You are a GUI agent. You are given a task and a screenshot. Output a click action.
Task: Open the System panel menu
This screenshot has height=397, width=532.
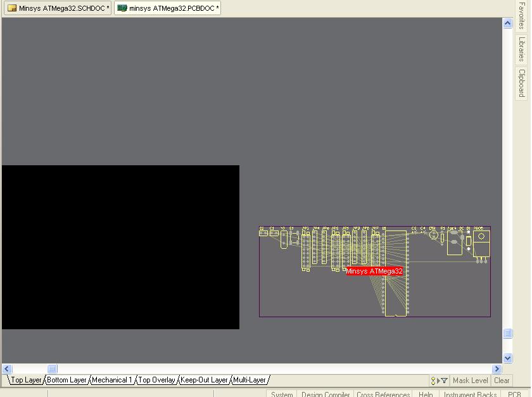click(281, 393)
